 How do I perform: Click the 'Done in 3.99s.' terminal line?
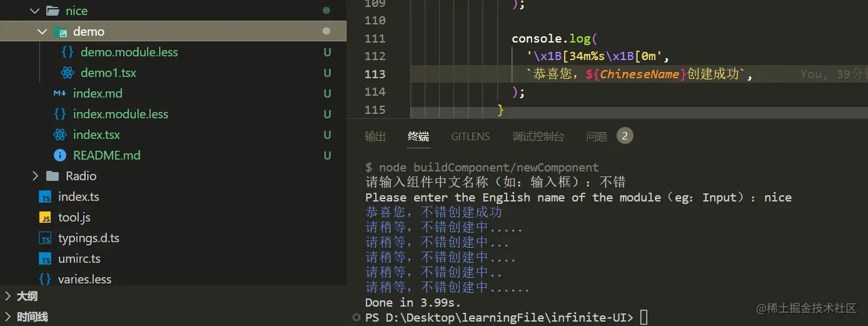413,302
